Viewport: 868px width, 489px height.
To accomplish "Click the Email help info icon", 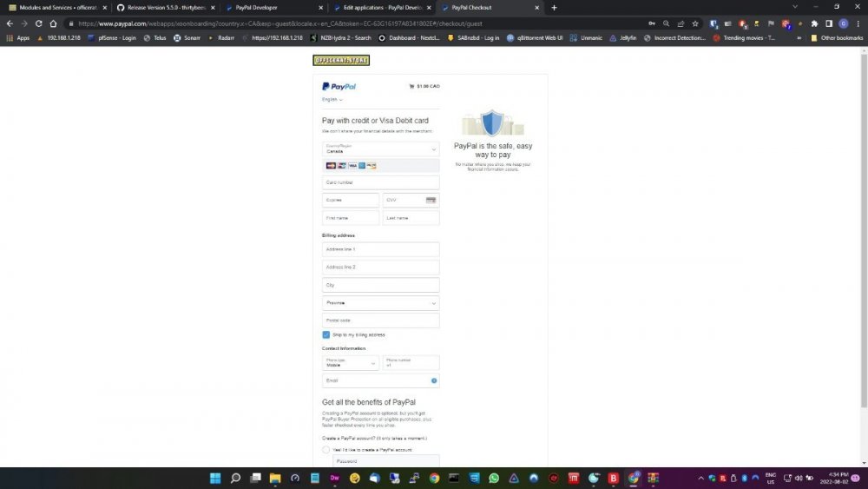I will click(434, 380).
